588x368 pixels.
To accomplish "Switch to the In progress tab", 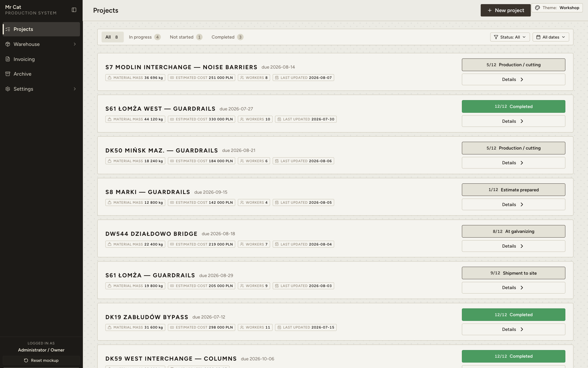I will coord(144,37).
